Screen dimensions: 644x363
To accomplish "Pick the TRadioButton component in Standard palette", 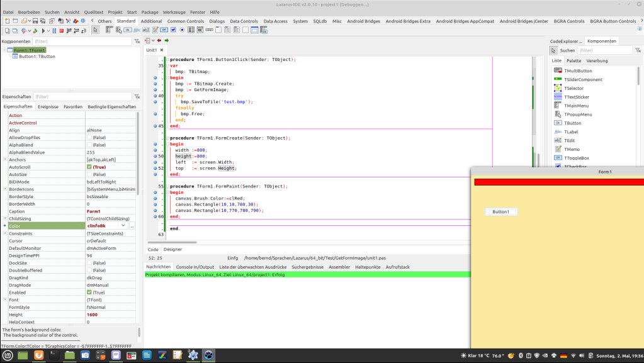I will point(182,30).
